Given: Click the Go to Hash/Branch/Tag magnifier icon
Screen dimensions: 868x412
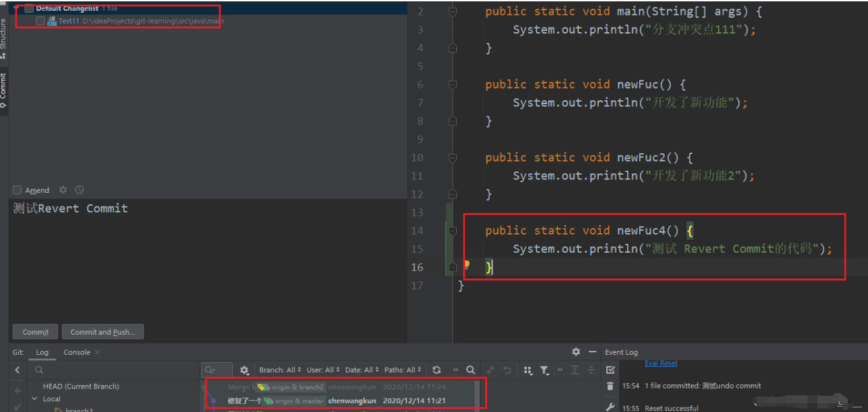Looking at the screenshot, I should 470,370.
